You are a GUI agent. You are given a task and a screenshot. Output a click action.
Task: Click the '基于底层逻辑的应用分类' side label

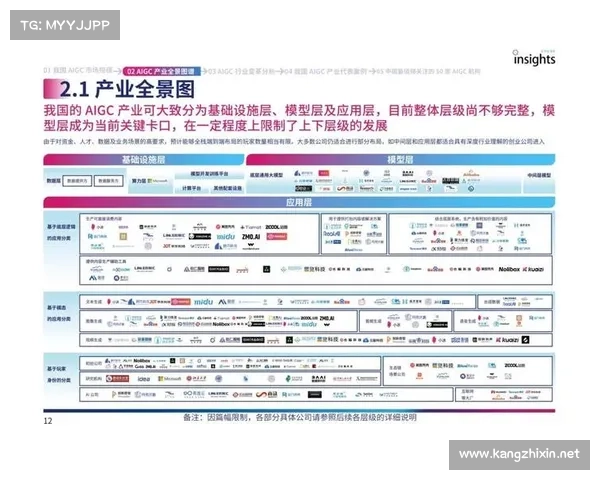pyautogui.click(x=61, y=232)
